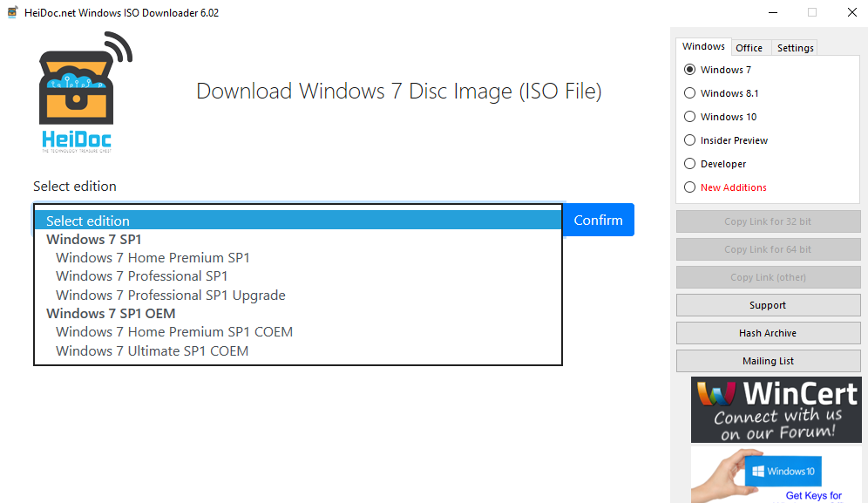Click the HeiDoc treasure chest logo

click(85, 92)
